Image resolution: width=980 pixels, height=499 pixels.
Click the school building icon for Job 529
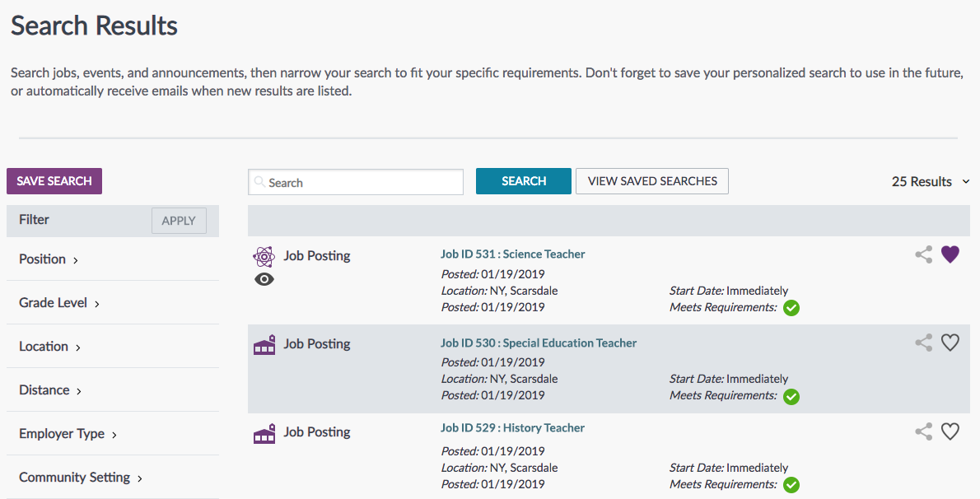[x=264, y=432]
